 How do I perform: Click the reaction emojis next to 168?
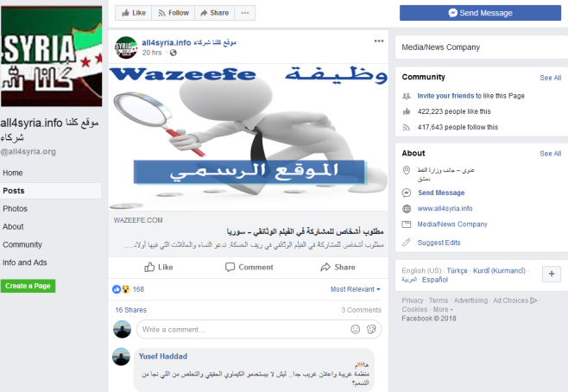[x=121, y=289]
